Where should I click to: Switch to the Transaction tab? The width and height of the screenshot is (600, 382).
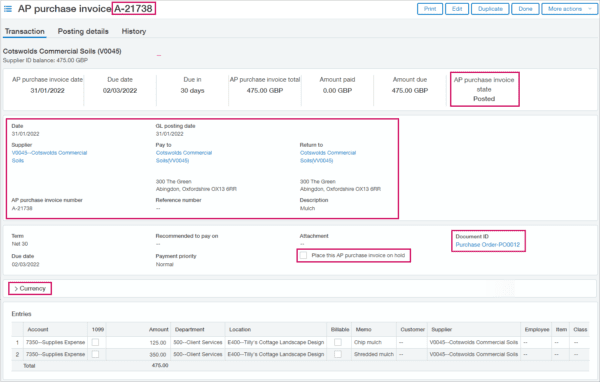coord(24,31)
